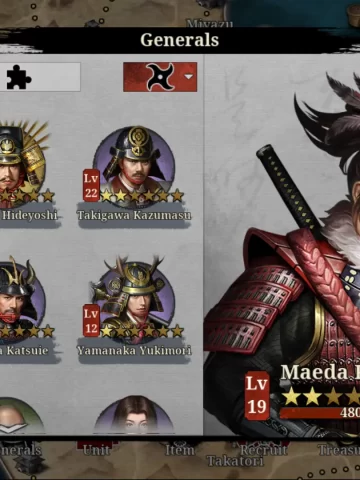Open the Treasure tab at bottom
360x480 pixels.
[x=339, y=450]
